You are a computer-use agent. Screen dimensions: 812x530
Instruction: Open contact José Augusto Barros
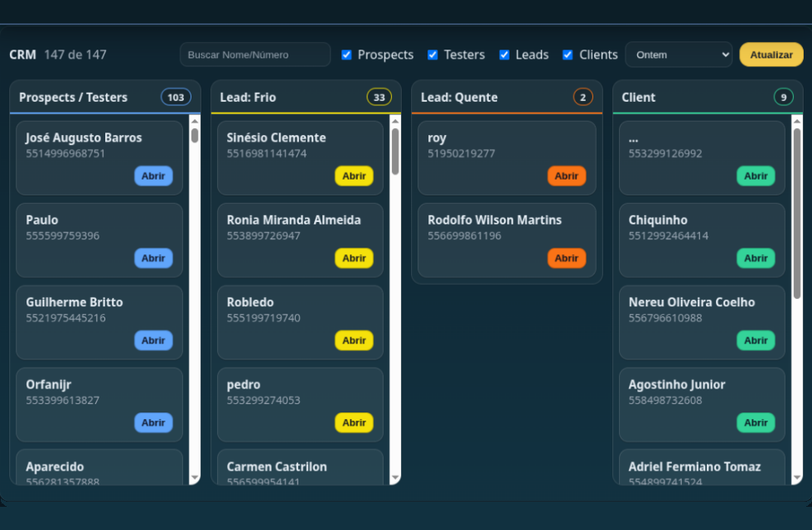(x=153, y=176)
